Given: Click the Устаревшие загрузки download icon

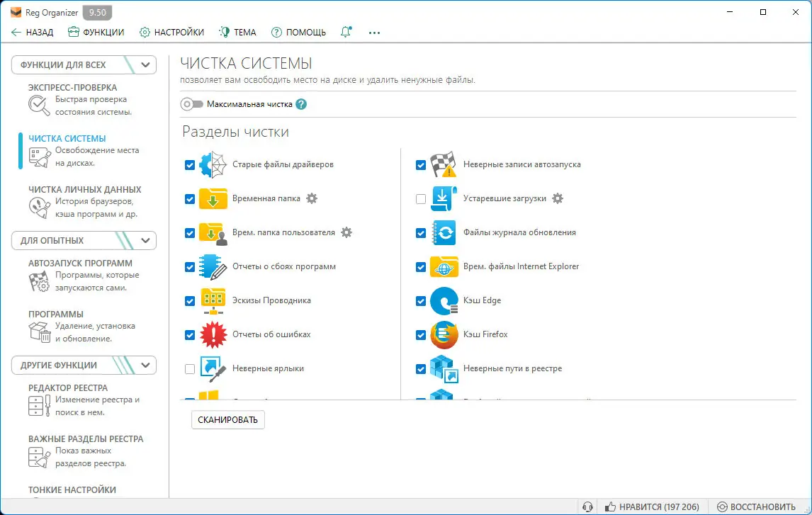Looking at the screenshot, I should click(444, 199).
